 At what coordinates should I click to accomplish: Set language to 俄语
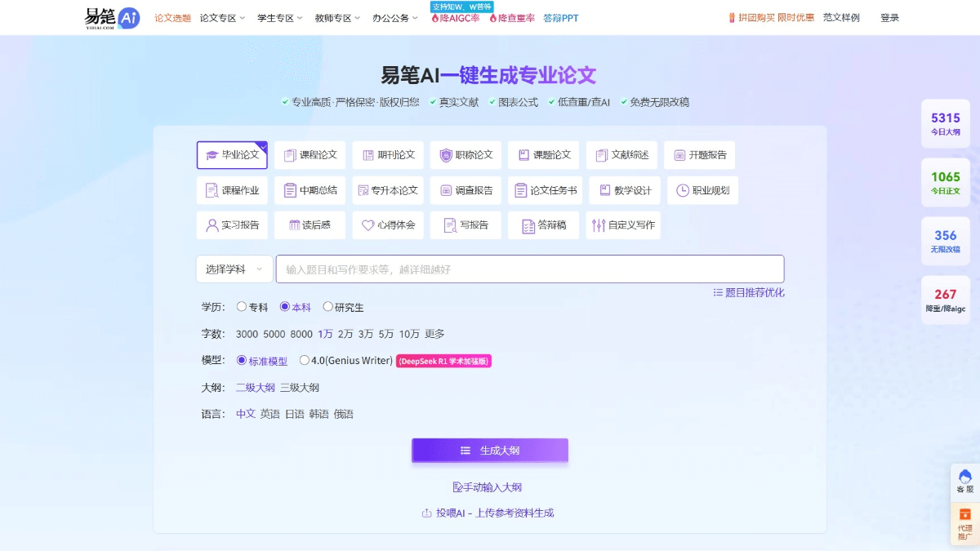pos(344,414)
